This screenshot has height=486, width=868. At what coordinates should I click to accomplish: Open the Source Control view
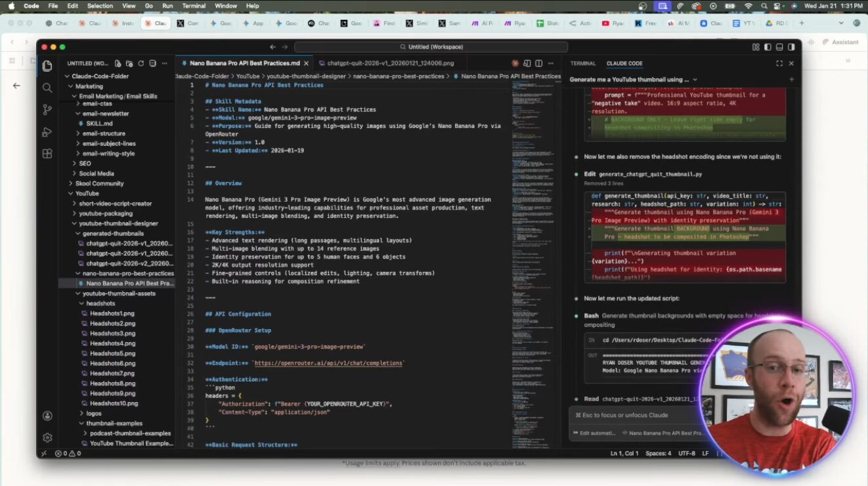pos(47,110)
